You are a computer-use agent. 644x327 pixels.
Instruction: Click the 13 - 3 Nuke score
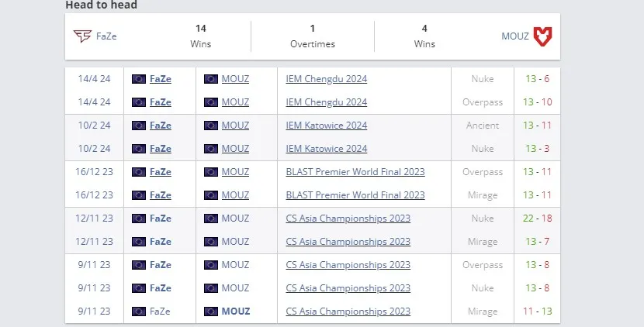pos(537,149)
